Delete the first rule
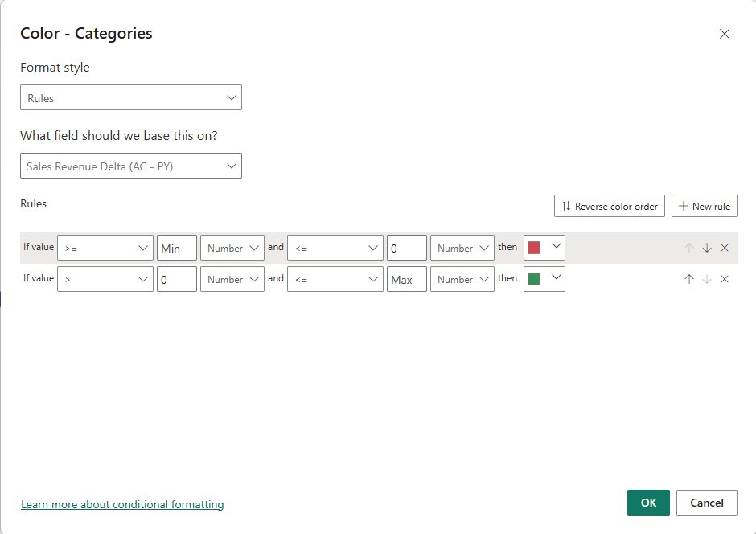Screen dimensions: 756x534 coord(725,248)
